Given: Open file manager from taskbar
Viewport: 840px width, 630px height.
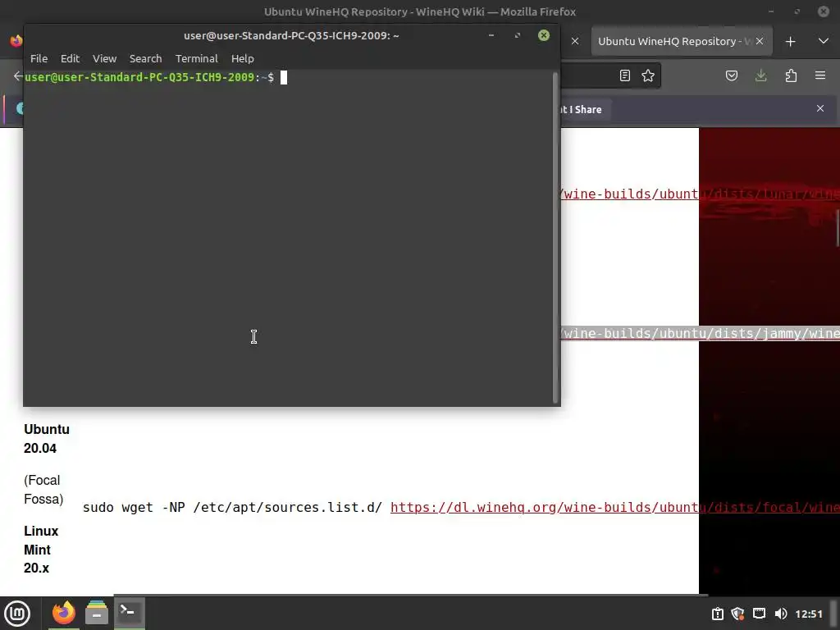Looking at the screenshot, I should pyautogui.click(x=97, y=613).
